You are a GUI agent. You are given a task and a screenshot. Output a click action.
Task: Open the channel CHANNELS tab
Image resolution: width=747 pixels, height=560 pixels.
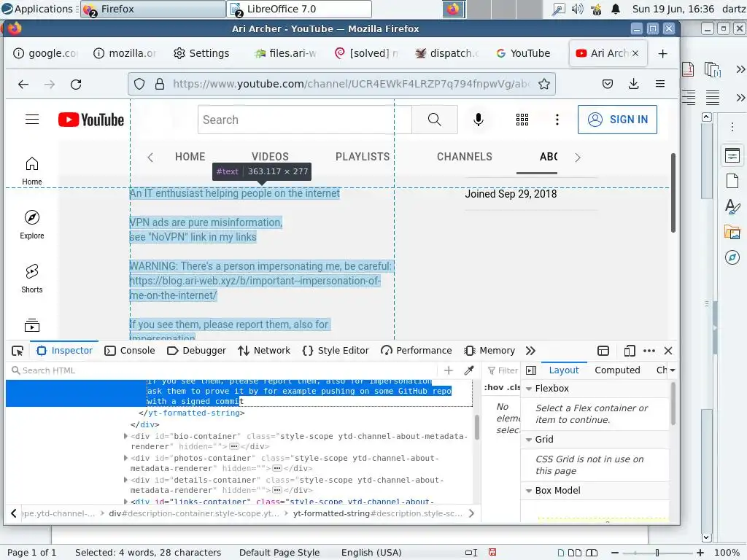pos(465,157)
